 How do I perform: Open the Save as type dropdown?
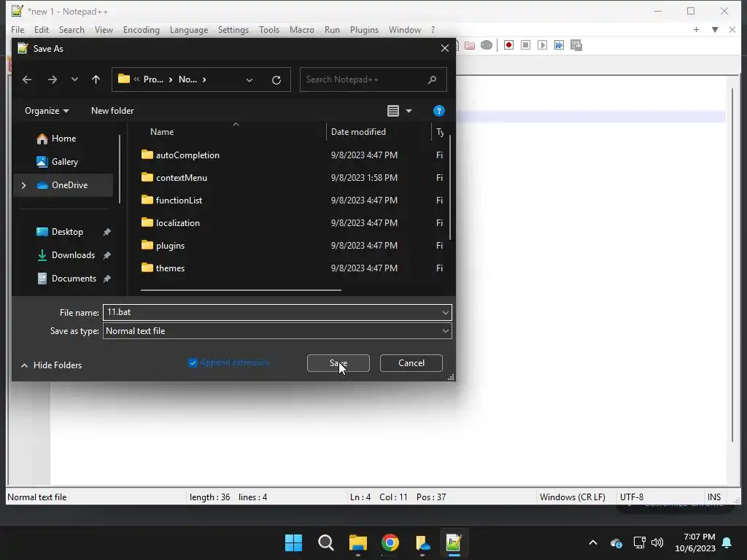click(x=445, y=331)
